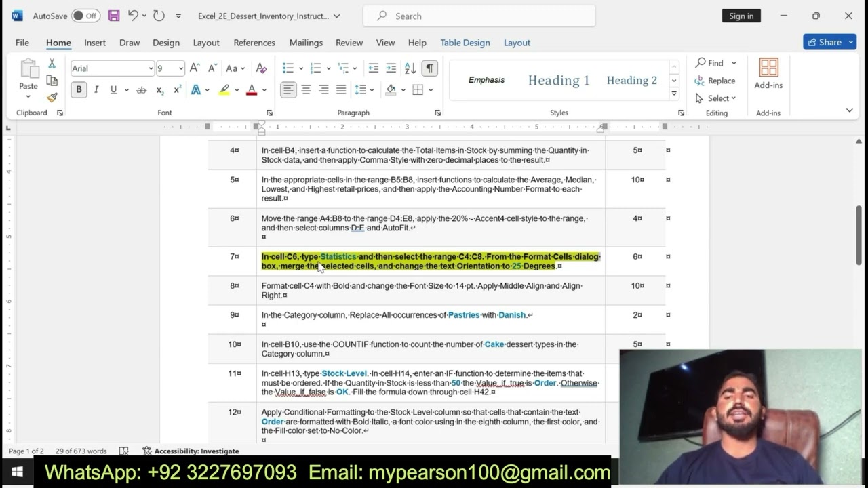
Task: Switch to the Insert tab
Action: (95, 42)
